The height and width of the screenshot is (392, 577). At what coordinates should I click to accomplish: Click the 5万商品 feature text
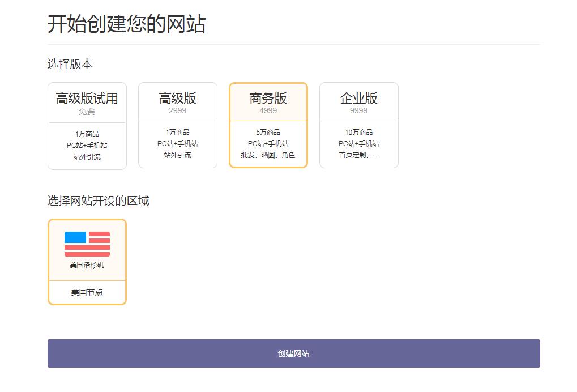point(268,132)
